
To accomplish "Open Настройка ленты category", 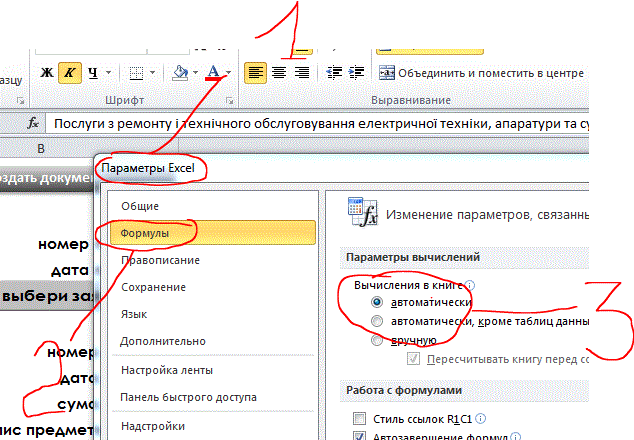I will click(167, 370).
